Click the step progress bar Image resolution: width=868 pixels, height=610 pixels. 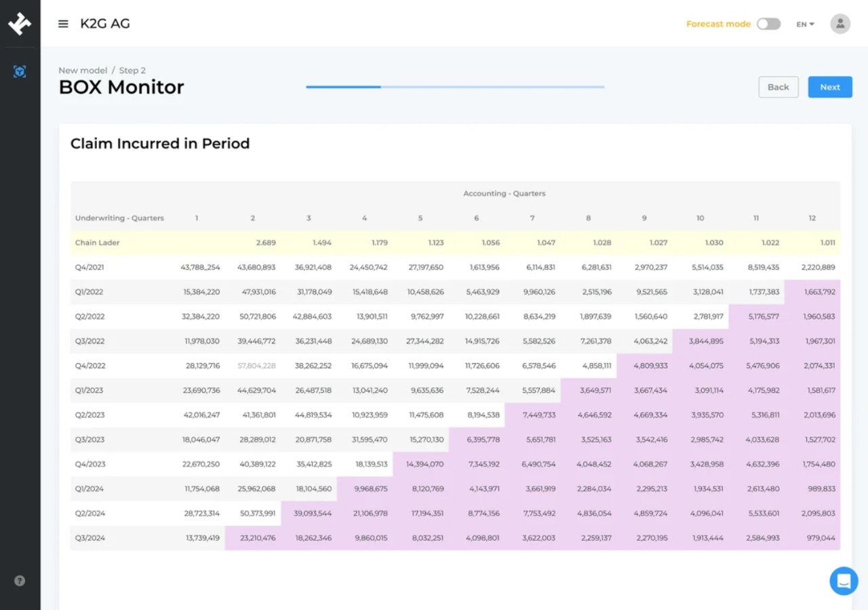(x=455, y=87)
